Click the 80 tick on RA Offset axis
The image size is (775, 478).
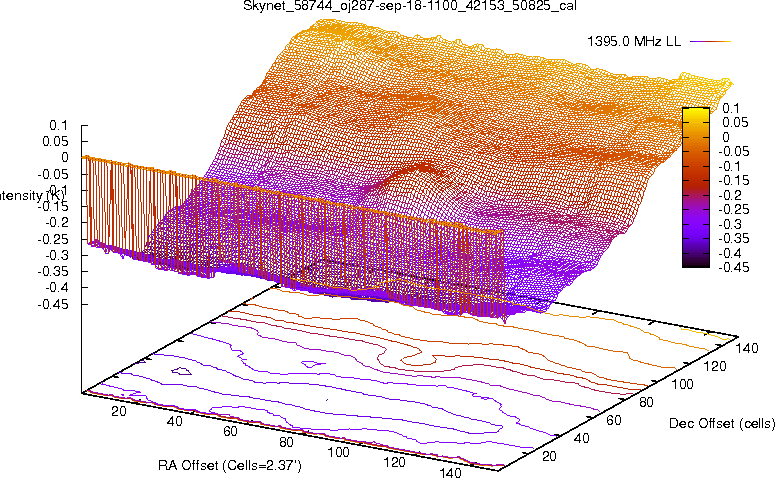tap(286, 442)
